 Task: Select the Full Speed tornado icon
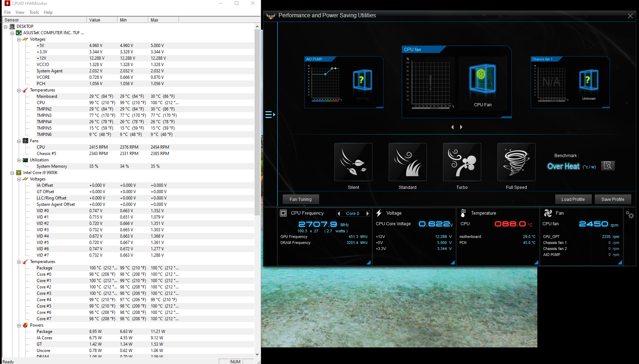point(516,162)
